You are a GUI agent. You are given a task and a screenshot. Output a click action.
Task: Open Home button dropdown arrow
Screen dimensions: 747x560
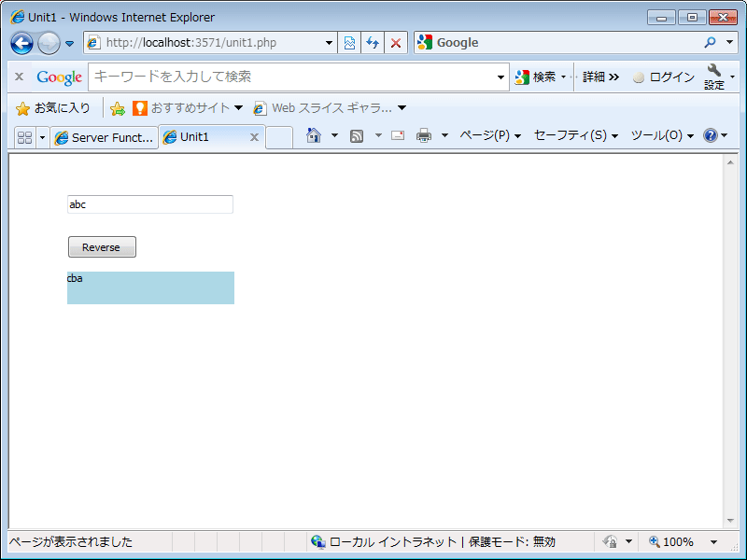334,135
